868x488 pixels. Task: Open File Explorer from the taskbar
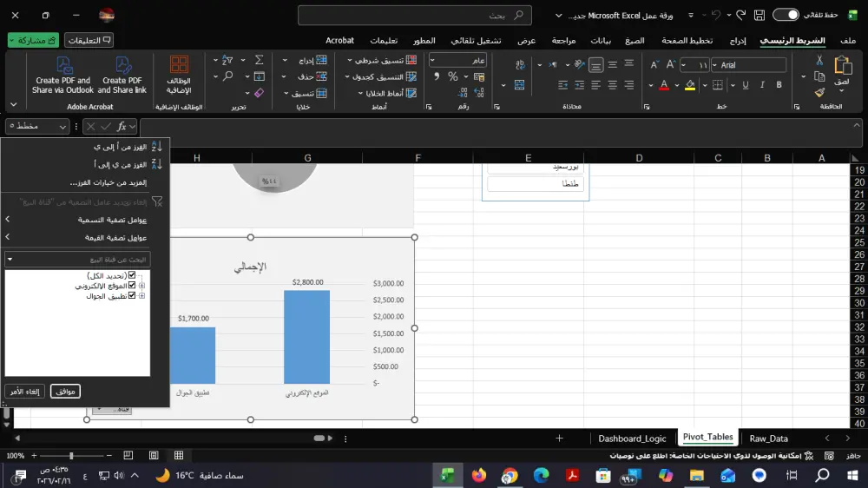(x=696, y=475)
